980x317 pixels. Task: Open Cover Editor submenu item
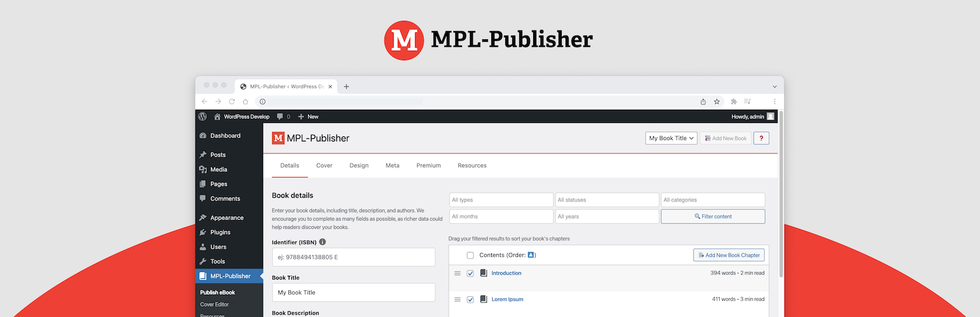point(215,304)
